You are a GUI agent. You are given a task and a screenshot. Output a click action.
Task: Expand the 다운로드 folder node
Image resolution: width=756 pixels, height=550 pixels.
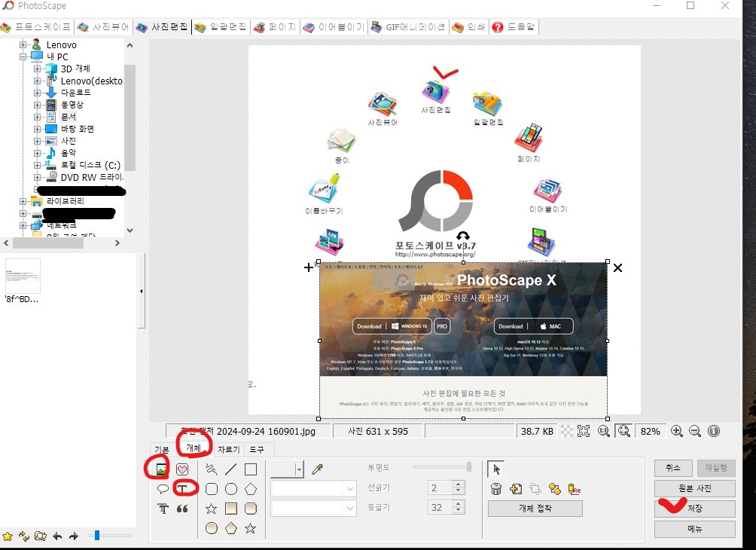tap(37, 93)
